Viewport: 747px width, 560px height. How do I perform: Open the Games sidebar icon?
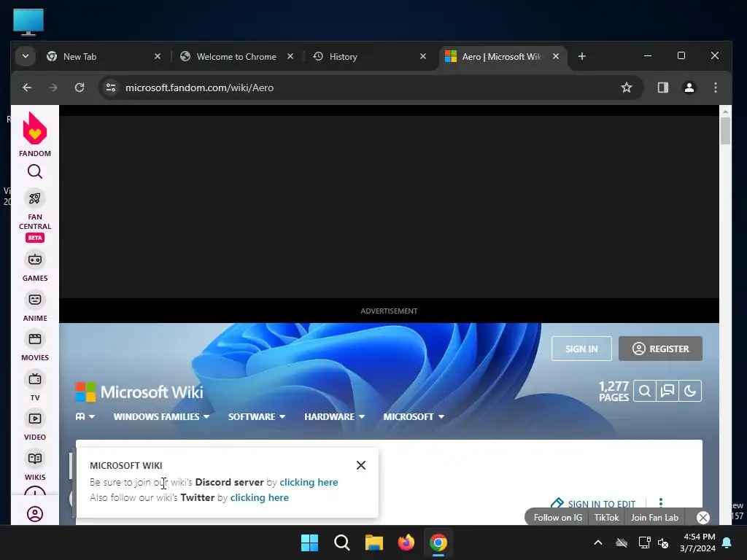click(35, 260)
